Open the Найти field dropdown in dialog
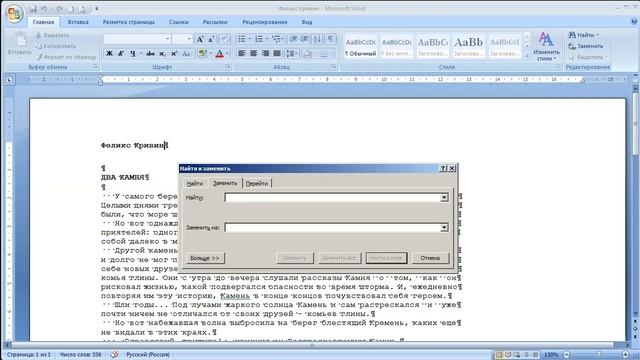The image size is (640, 360). [444, 198]
